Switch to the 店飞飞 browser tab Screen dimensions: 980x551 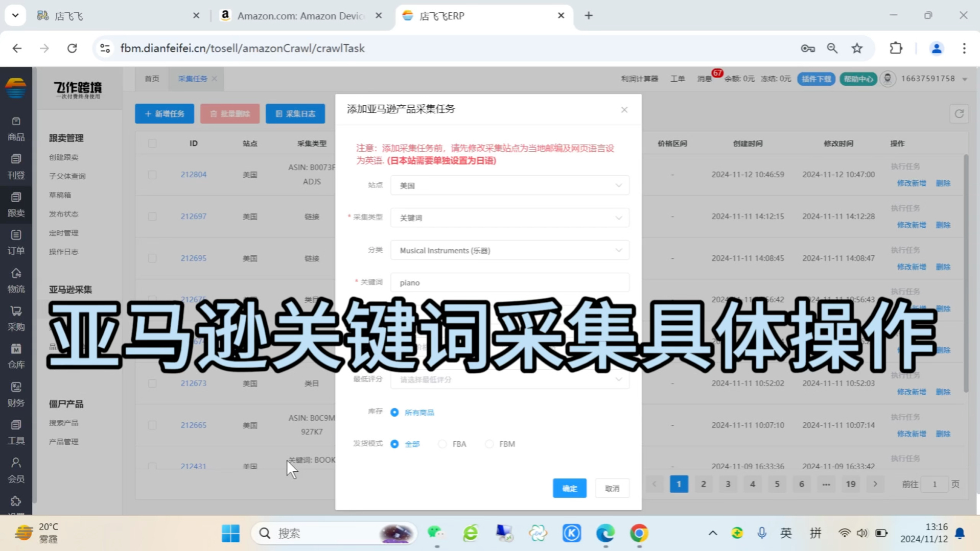tap(118, 16)
